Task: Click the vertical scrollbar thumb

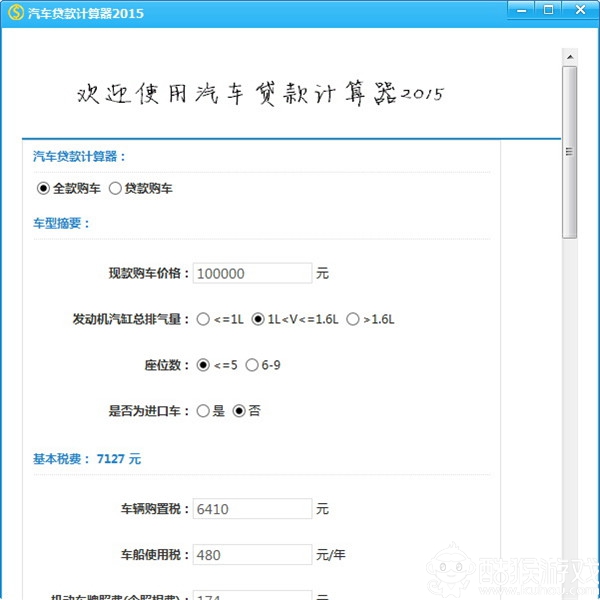Action: click(x=570, y=152)
